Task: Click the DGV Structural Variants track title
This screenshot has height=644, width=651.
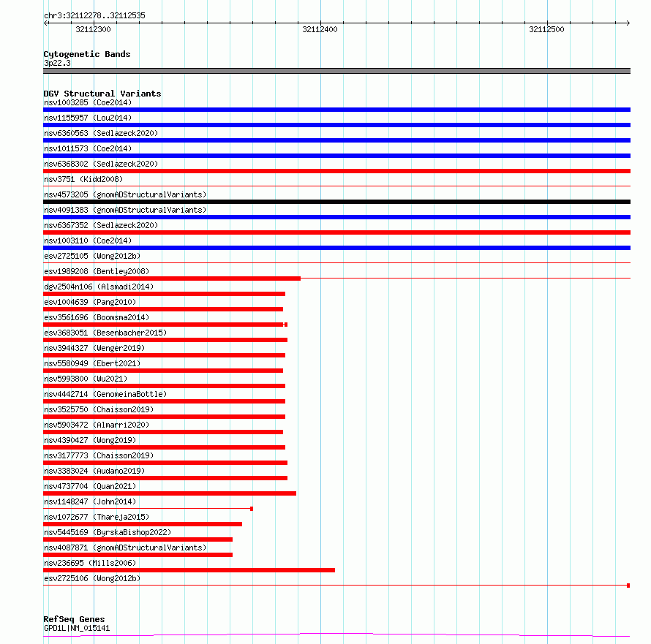Action: (x=102, y=94)
